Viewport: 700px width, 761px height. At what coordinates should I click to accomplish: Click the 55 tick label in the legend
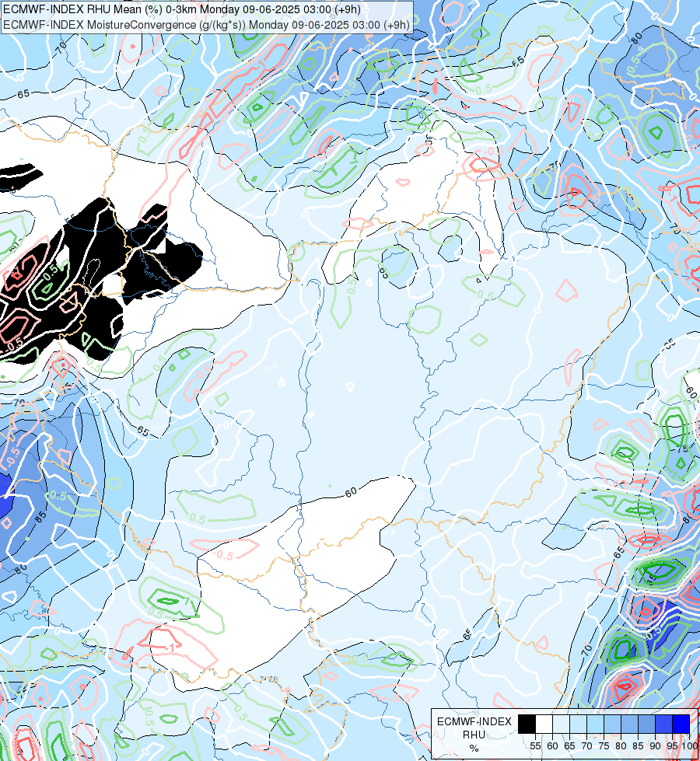535,745
